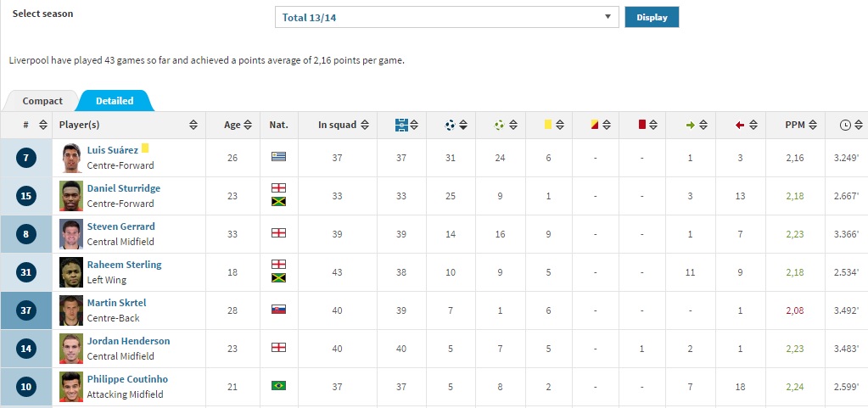Viewport: 868px width, 408px height.
Task: Open the Select season dropdown
Action: (x=447, y=17)
